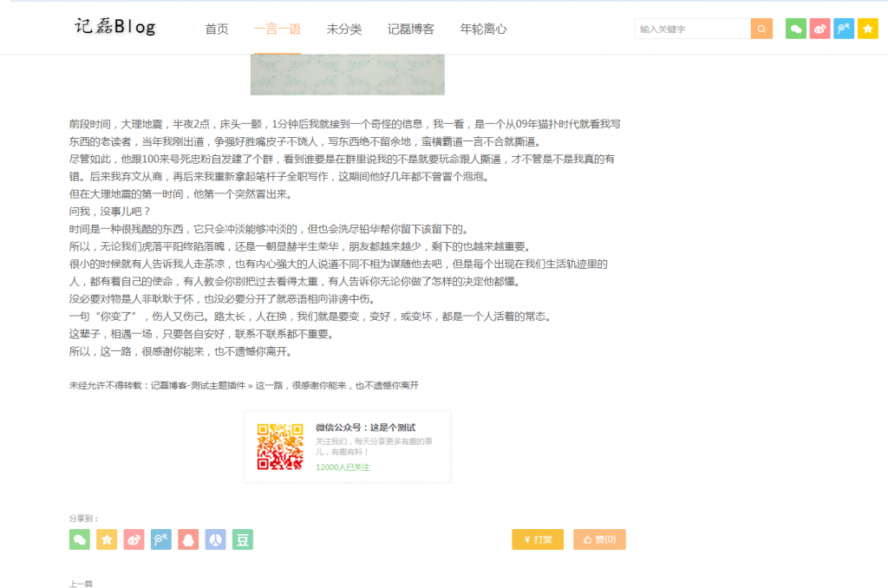
Task: Click the 打赏 reward button
Action: pos(537,539)
